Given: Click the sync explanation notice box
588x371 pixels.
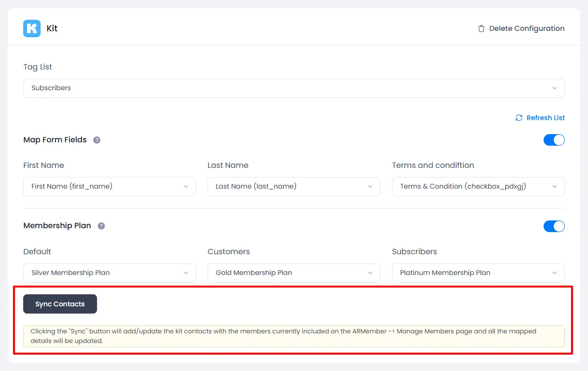Looking at the screenshot, I should tap(294, 335).
